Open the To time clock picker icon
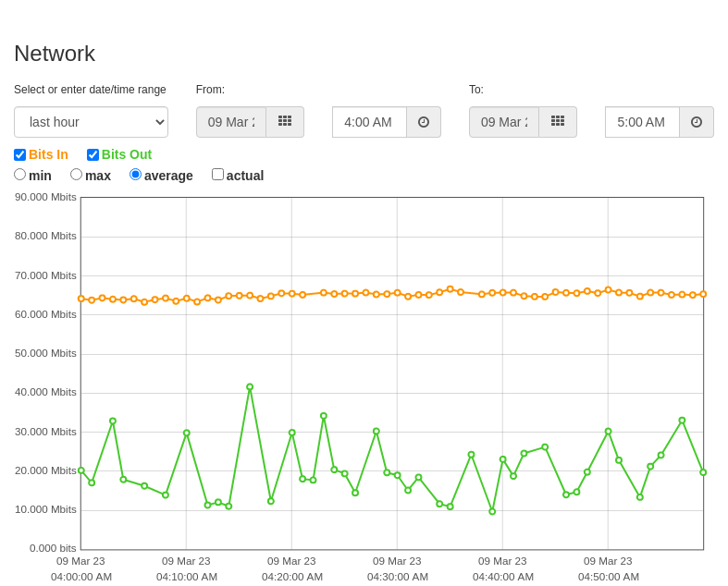Image resolution: width=728 pixels, height=586 pixels. tap(697, 122)
